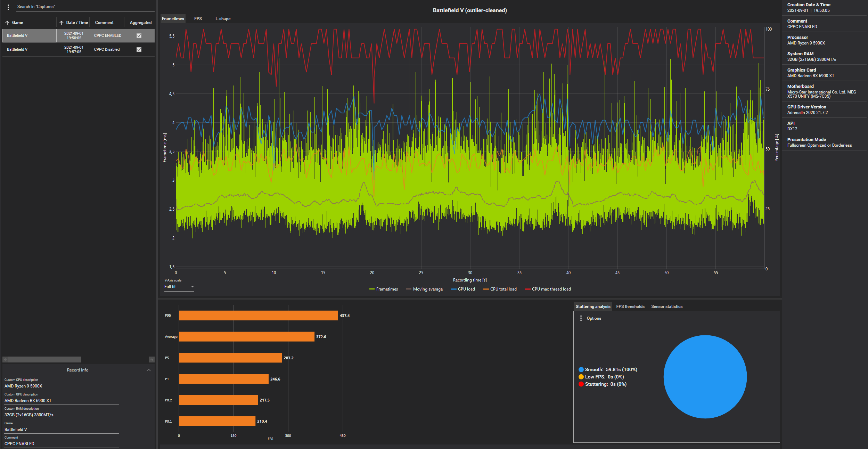Open the Y-Axis scale Full fit dropdown

(179, 287)
